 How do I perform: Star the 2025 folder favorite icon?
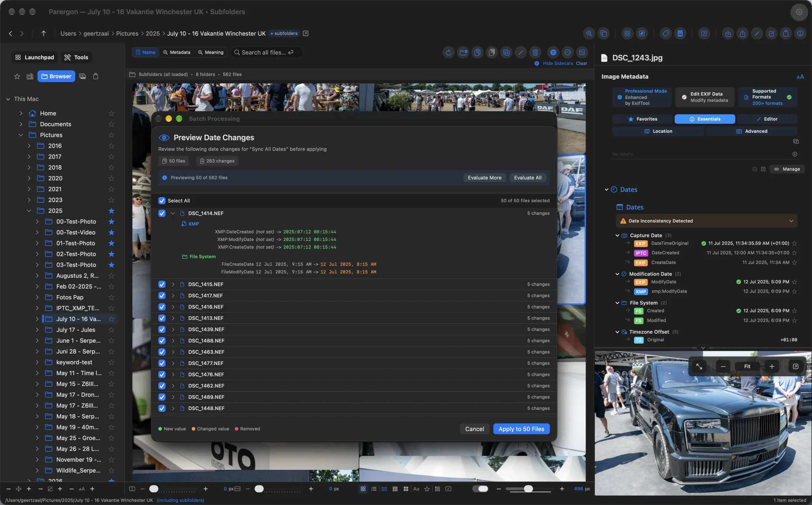coord(111,211)
